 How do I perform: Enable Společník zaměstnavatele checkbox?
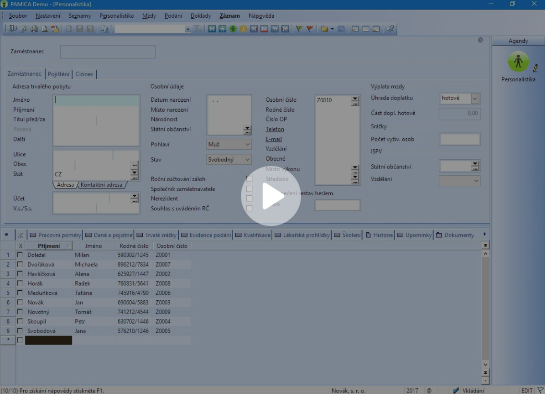coord(249,189)
